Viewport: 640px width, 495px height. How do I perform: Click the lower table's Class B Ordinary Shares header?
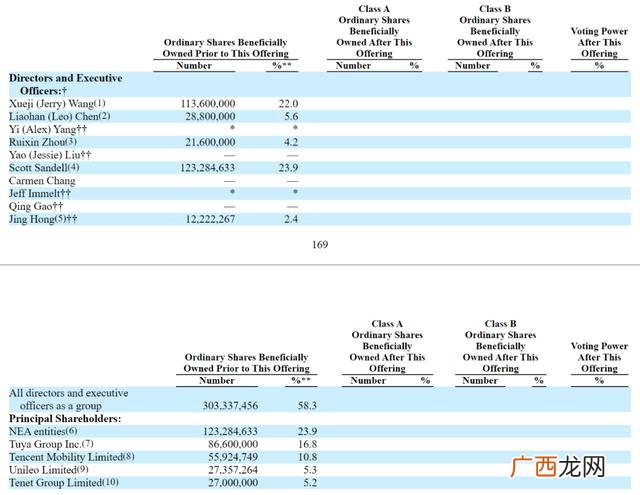[x=500, y=346]
